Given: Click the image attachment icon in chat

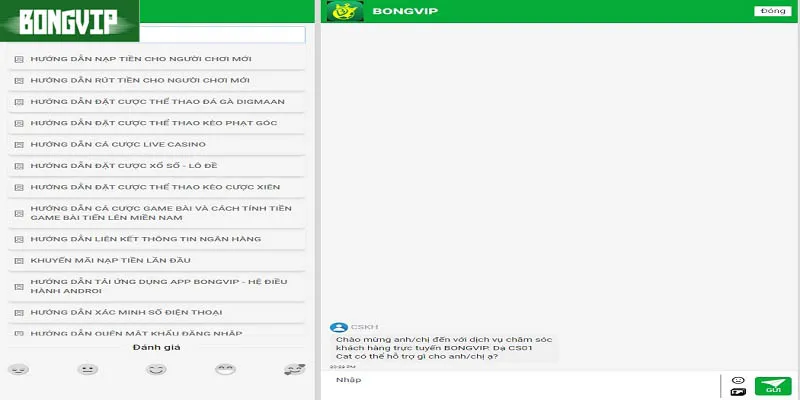Looking at the screenshot, I should [738, 392].
